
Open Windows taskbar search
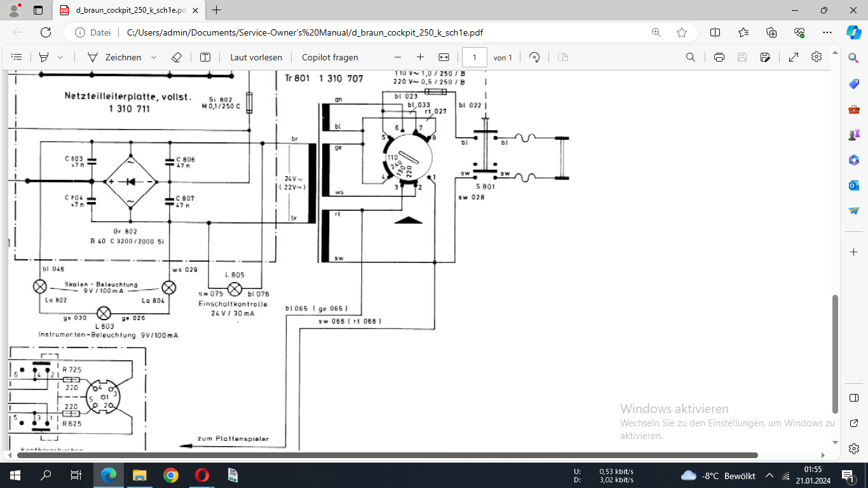point(46,475)
